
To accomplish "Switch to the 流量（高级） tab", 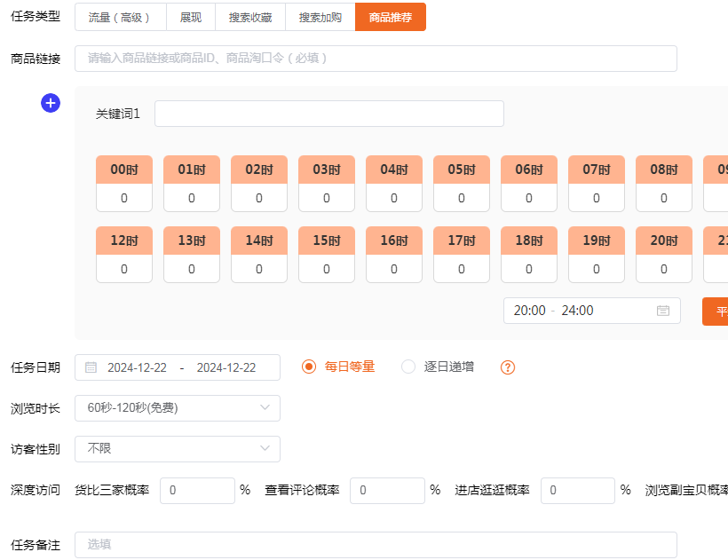I will 120,17.
